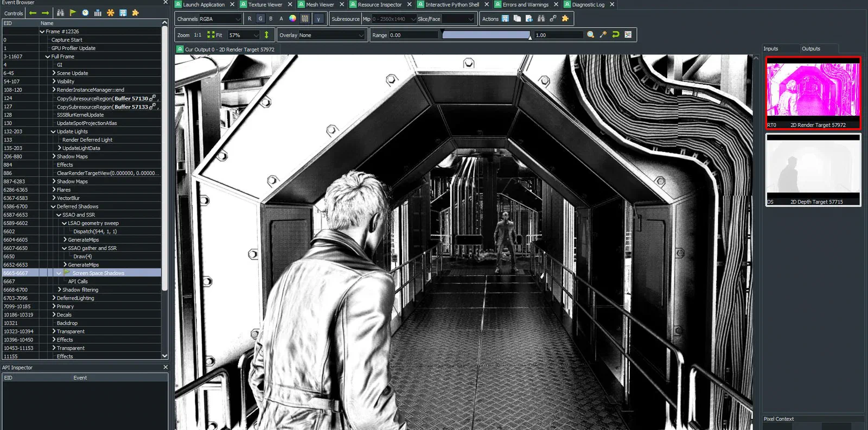The width and height of the screenshot is (868, 430).
Task: Toggle the checkerboard background button
Action: 305,18
